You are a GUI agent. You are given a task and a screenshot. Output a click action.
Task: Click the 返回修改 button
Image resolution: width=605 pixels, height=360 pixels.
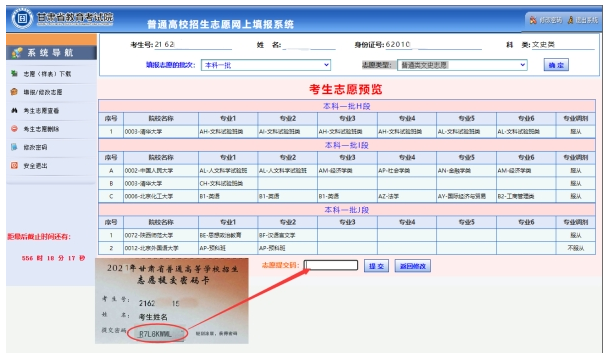pyautogui.click(x=412, y=266)
